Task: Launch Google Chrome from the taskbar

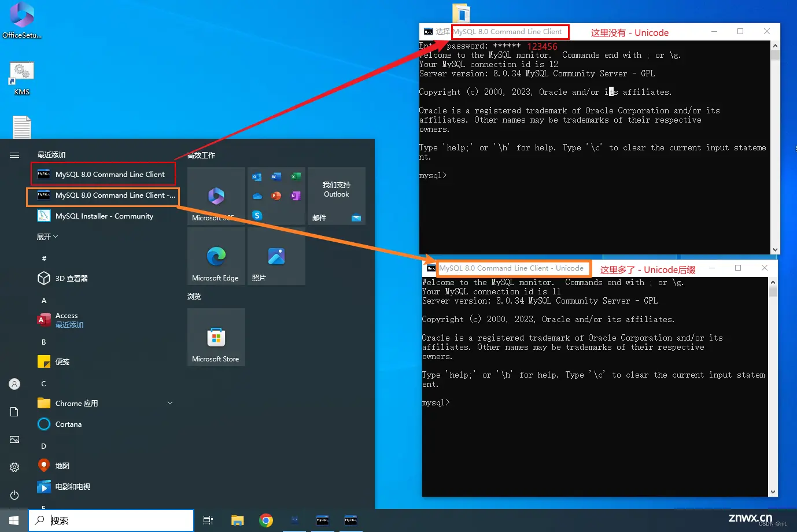Action: [x=266, y=520]
